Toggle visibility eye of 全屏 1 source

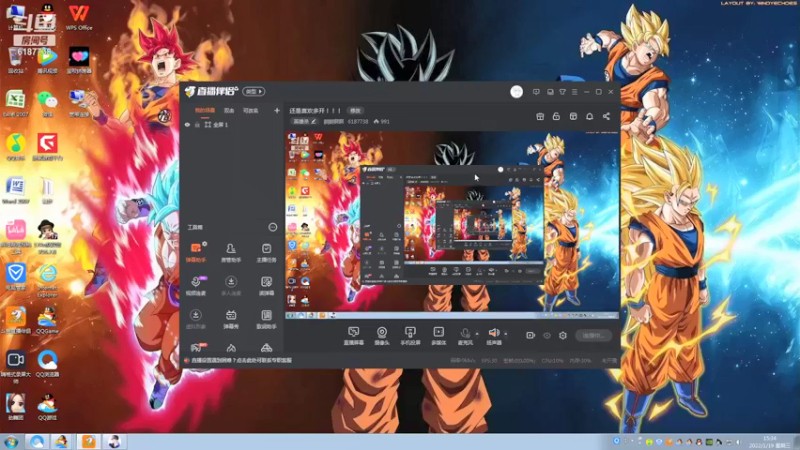click(x=187, y=124)
